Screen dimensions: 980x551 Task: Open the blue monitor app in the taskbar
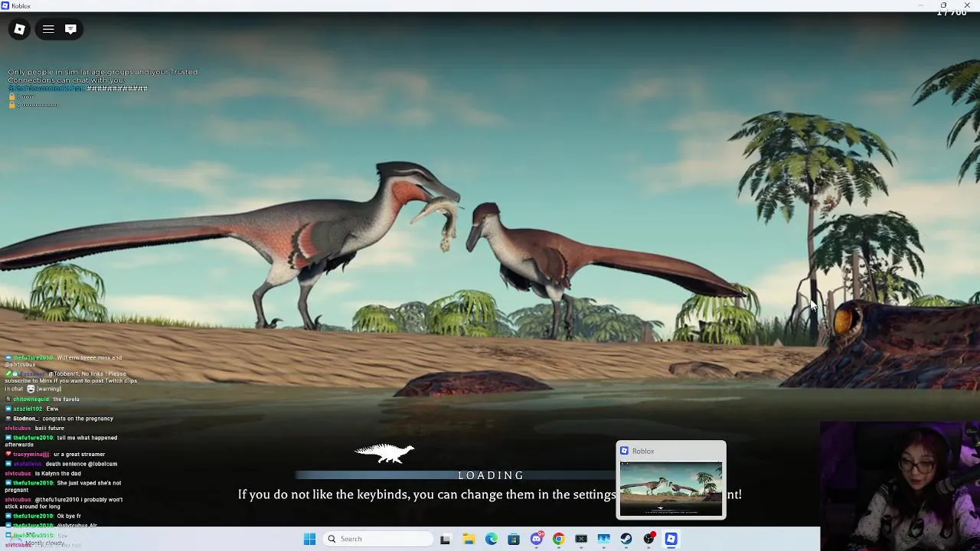click(x=604, y=539)
